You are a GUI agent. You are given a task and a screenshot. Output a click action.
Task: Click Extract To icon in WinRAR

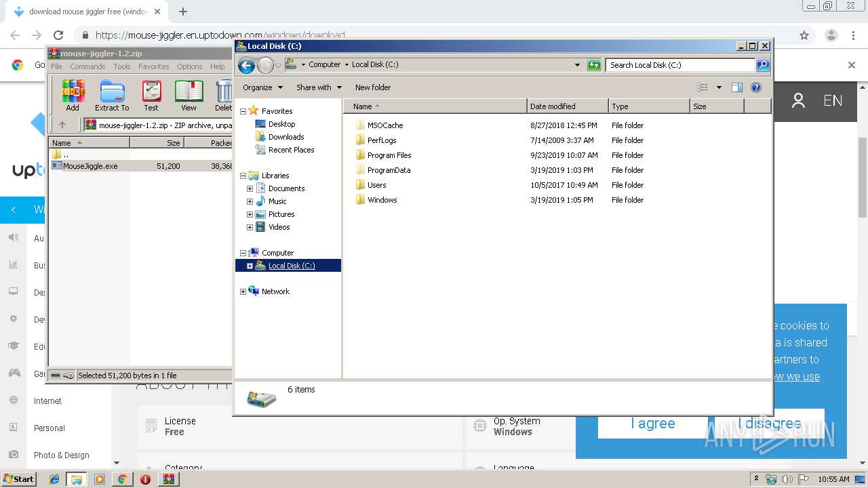pyautogui.click(x=112, y=96)
